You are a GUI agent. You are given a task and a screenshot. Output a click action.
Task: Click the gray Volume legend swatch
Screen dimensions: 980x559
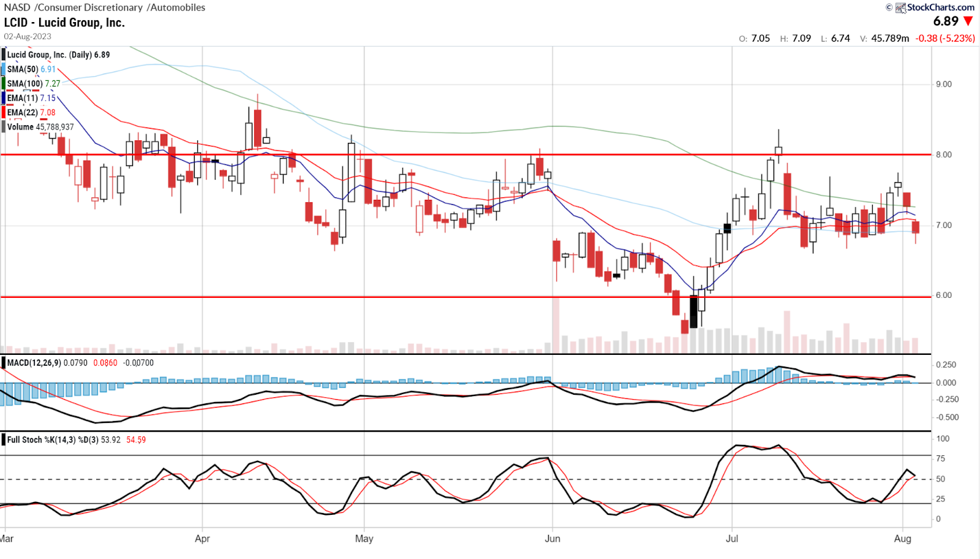[3, 127]
